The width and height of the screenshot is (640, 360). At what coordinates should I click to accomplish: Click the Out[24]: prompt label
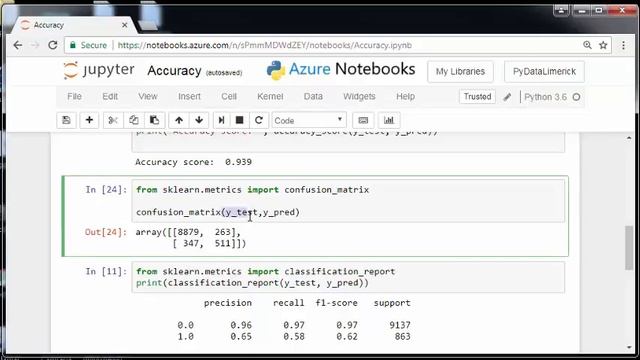coord(106,232)
